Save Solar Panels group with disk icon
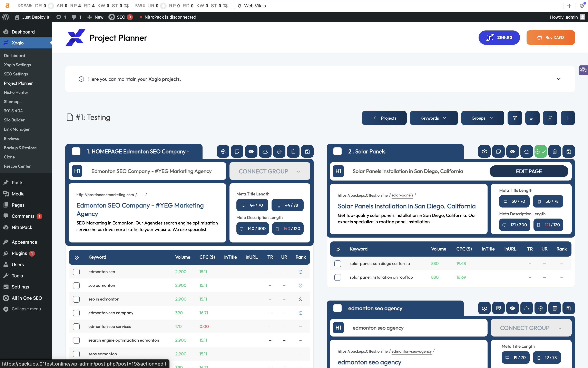Viewport: 588px width, 368px height. coord(569,152)
